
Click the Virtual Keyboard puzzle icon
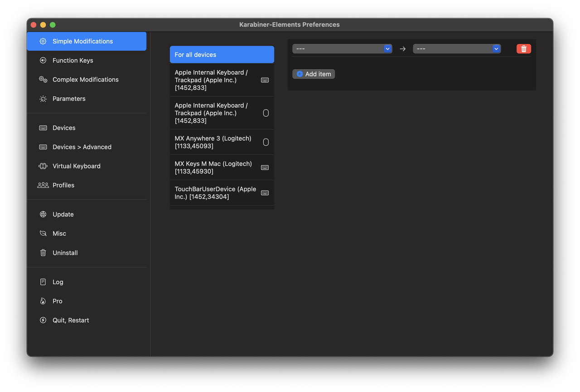43,166
